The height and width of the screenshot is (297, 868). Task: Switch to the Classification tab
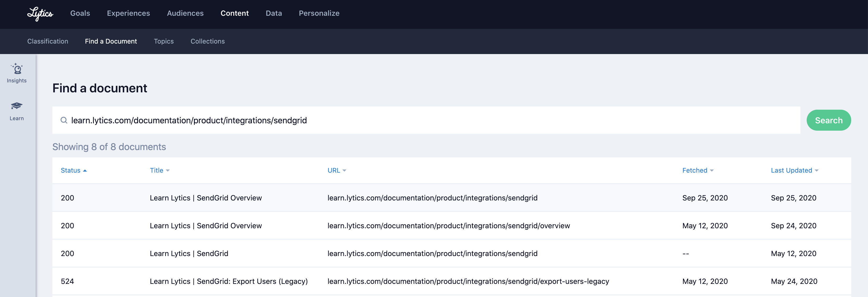tap(47, 41)
